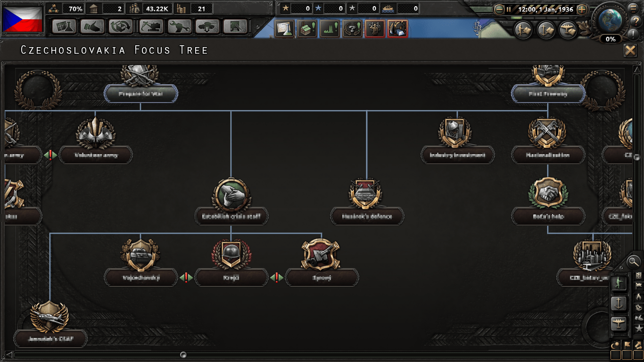
Task: Toggle pause using the pause symbol
Action: 509,9
